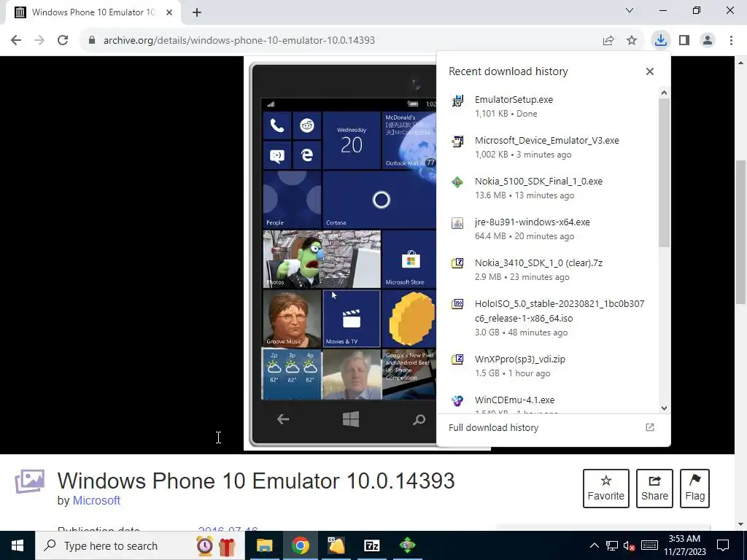Click the muted volume tray icon
The image size is (747, 560).
[630, 545]
